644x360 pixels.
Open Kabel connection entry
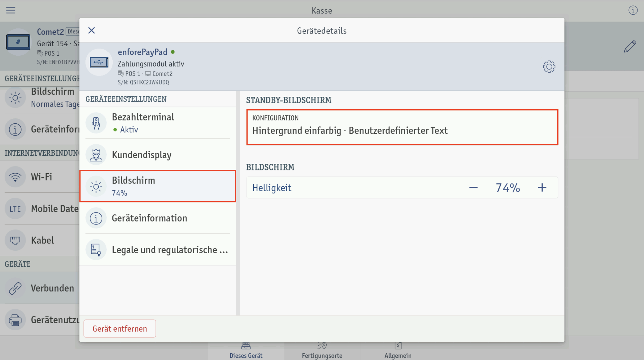[x=40, y=240]
